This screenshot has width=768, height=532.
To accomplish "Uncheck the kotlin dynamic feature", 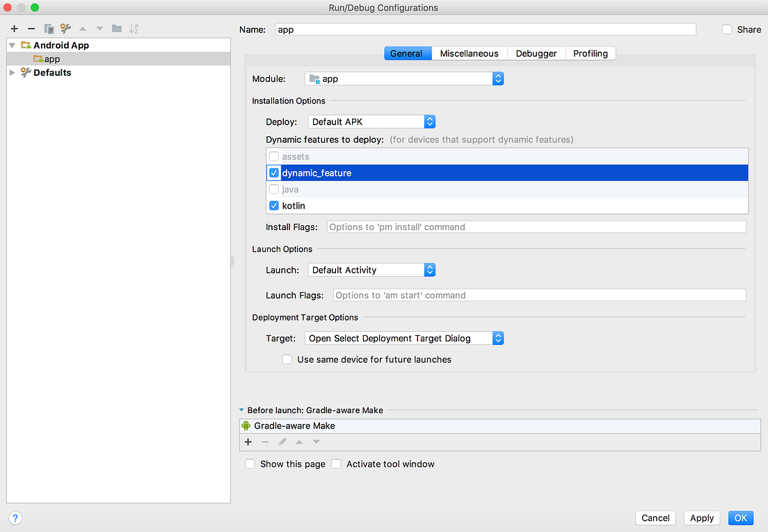I will click(274, 206).
